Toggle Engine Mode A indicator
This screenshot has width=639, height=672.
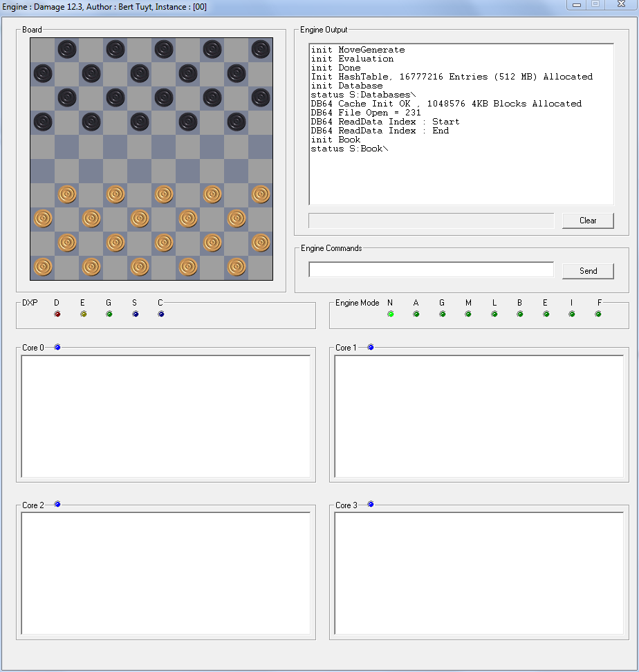pos(416,314)
